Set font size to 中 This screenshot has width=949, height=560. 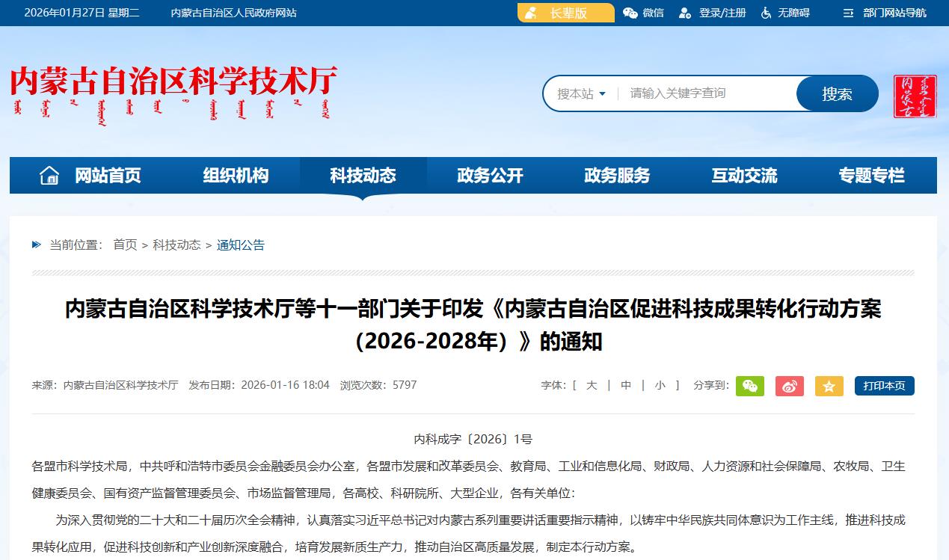[x=626, y=385]
